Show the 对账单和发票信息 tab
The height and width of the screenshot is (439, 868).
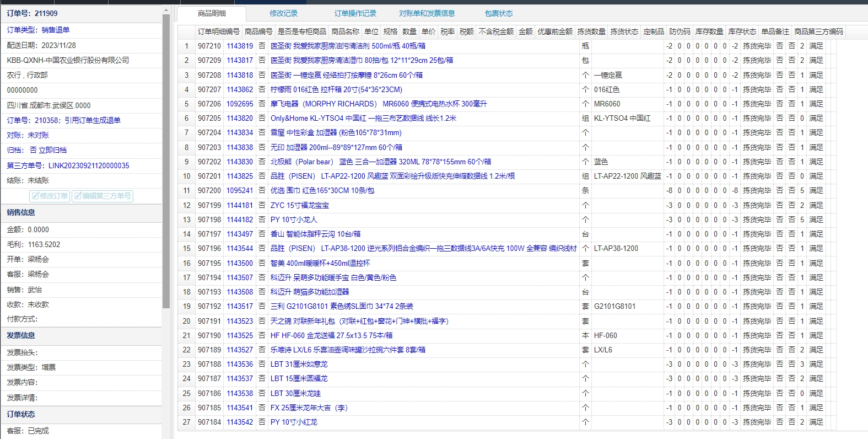(427, 13)
